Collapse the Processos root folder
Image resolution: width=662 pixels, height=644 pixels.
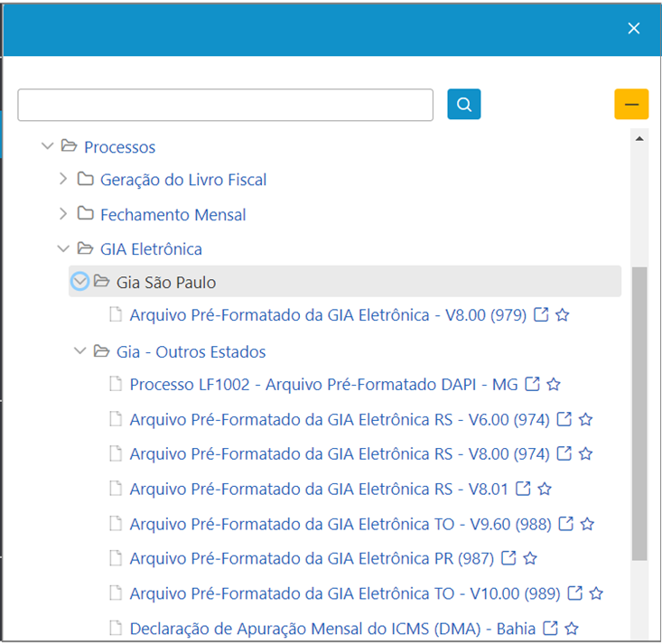click(48, 146)
